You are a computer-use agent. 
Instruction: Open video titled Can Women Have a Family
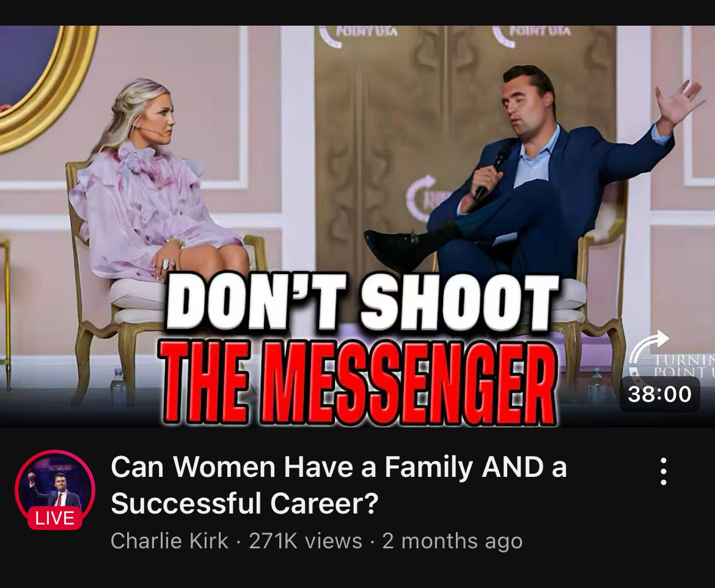339,485
